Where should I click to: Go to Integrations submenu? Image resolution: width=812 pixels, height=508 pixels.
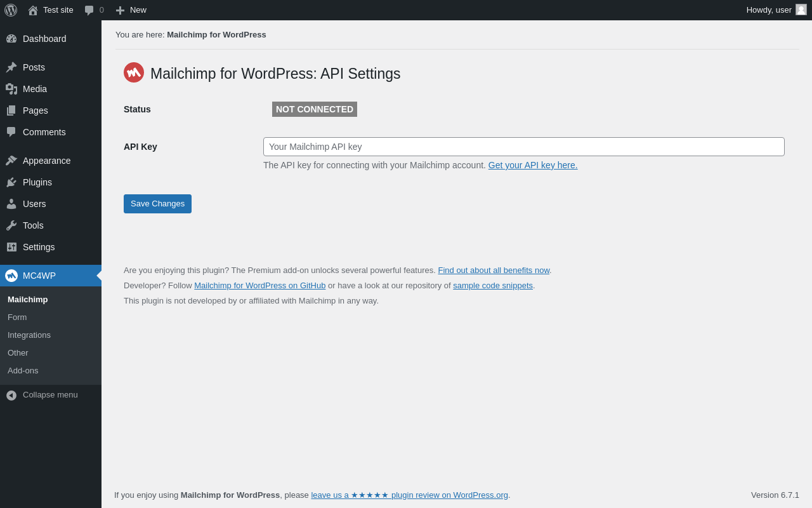click(x=29, y=335)
